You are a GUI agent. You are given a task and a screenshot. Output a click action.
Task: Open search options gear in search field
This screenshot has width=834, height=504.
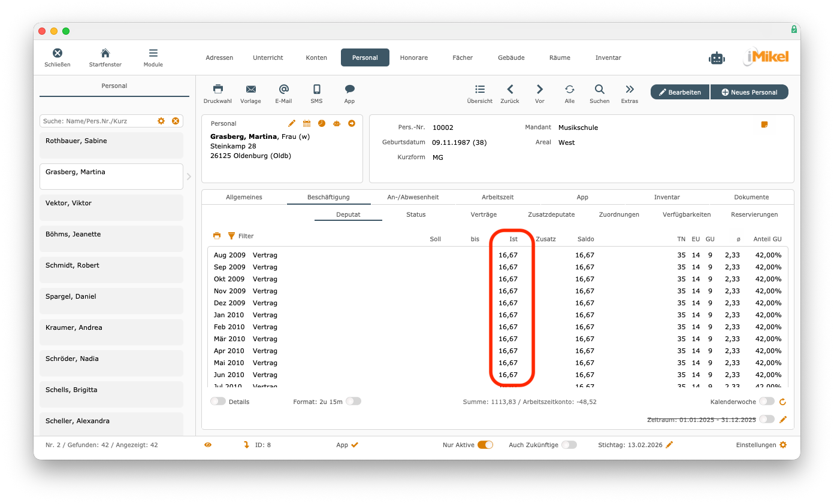coord(161,121)
